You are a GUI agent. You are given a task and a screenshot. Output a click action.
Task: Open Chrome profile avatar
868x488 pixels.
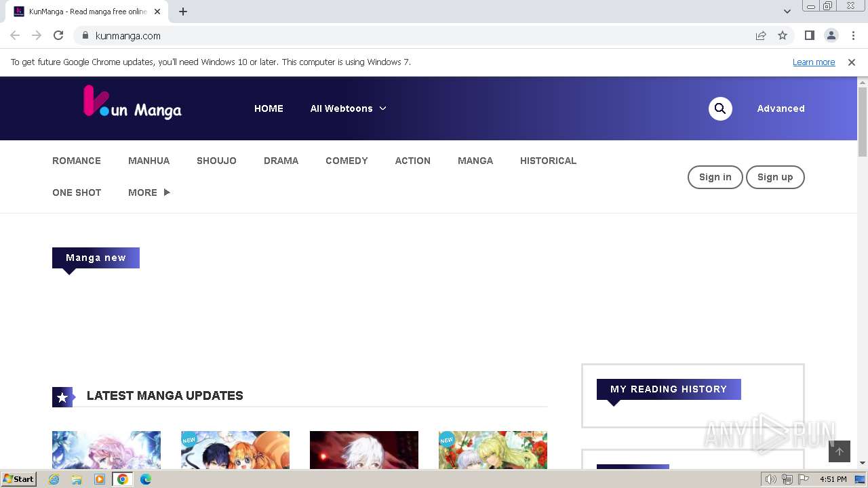(831, 35)
